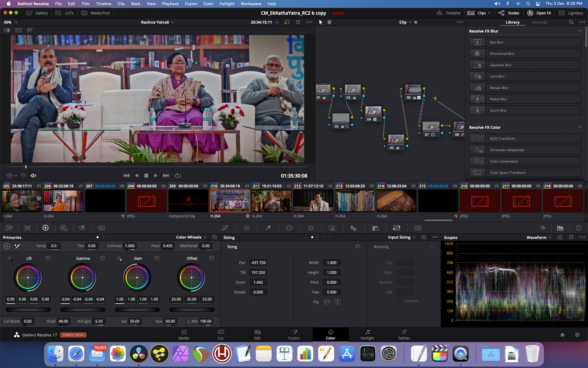Click the Gain color wheel

[x=137, y=278]
